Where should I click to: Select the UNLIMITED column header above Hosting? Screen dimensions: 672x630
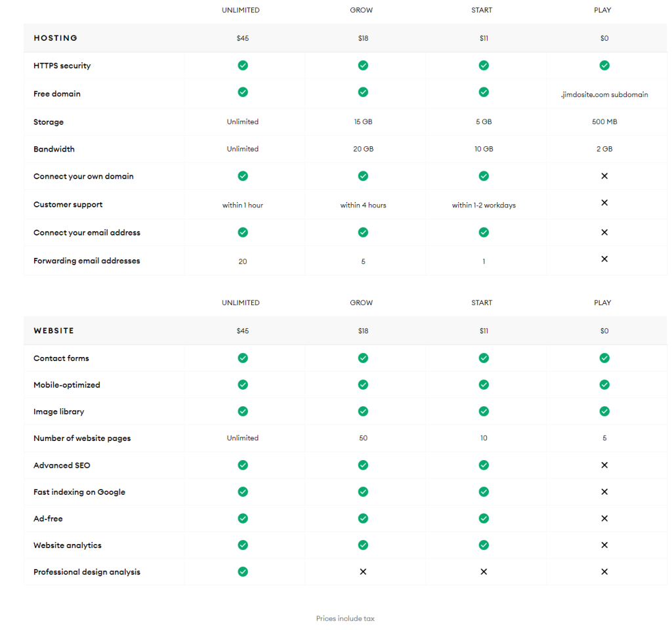click(241, 10)
